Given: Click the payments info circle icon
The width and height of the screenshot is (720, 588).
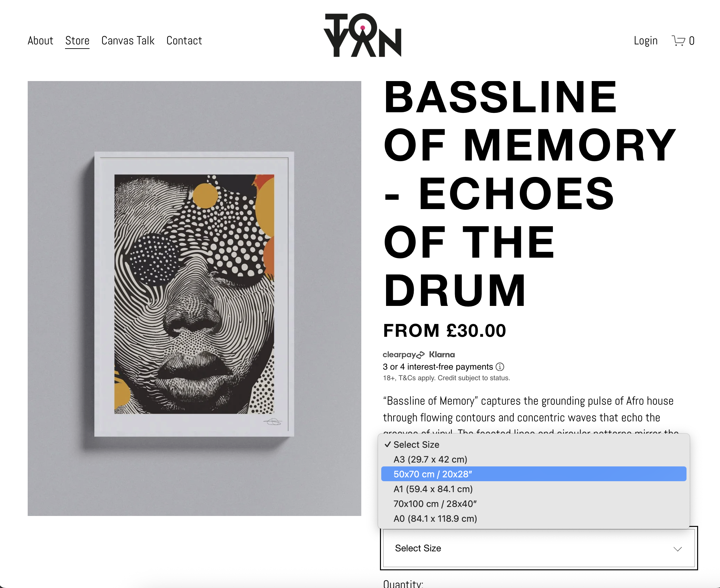Looking at the screenshot, I should pyautogui.click(x=500, y=367).
